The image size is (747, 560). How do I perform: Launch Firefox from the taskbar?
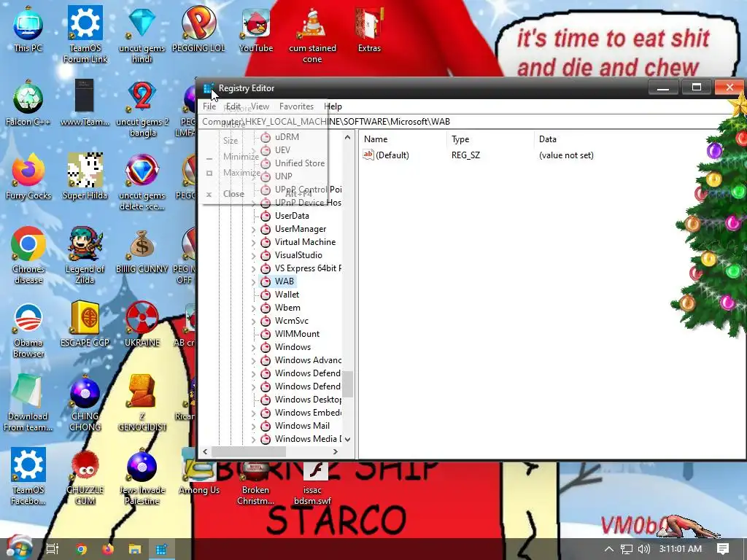(108, 549)
